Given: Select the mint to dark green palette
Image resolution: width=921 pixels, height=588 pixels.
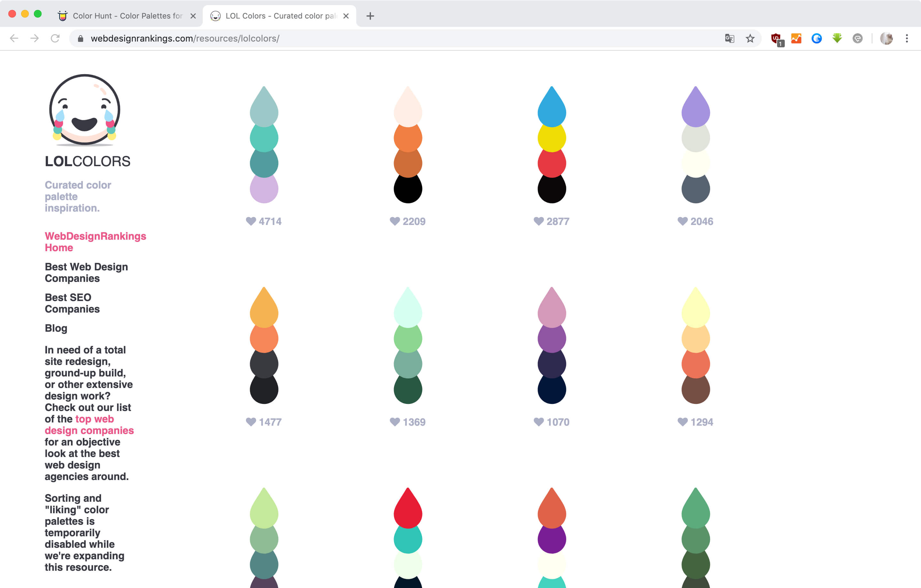Looking at the screenshot, I should 408,345.
